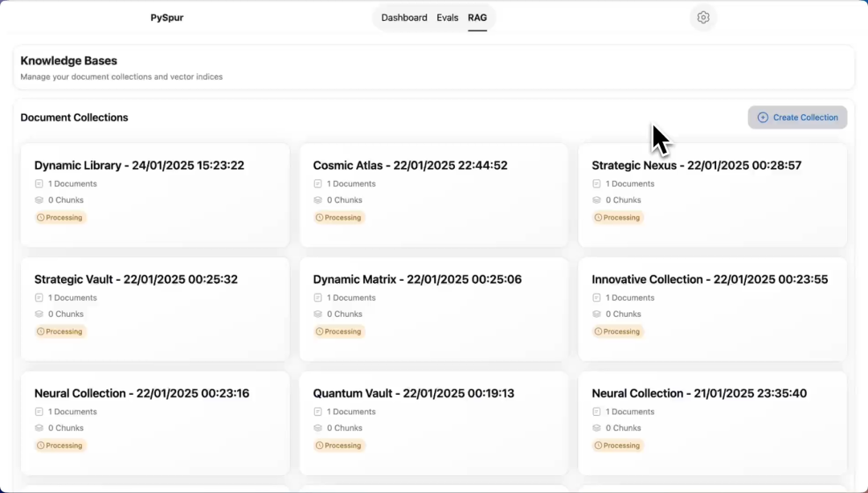Image resolution: width=868 pixels, height=493 pixels.
Task: Click the Document Collections heading
Action: (74, 117)
